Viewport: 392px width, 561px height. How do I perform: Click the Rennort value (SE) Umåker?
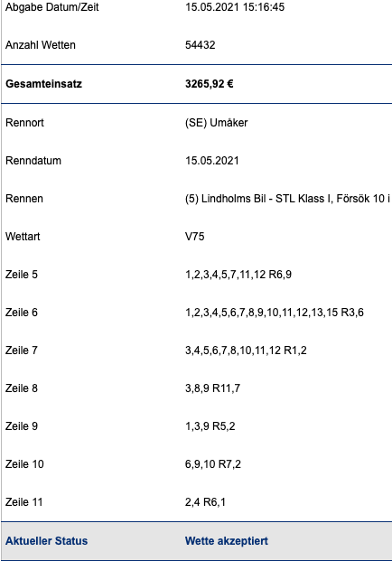pyautogui.click(x=217, y=123)
